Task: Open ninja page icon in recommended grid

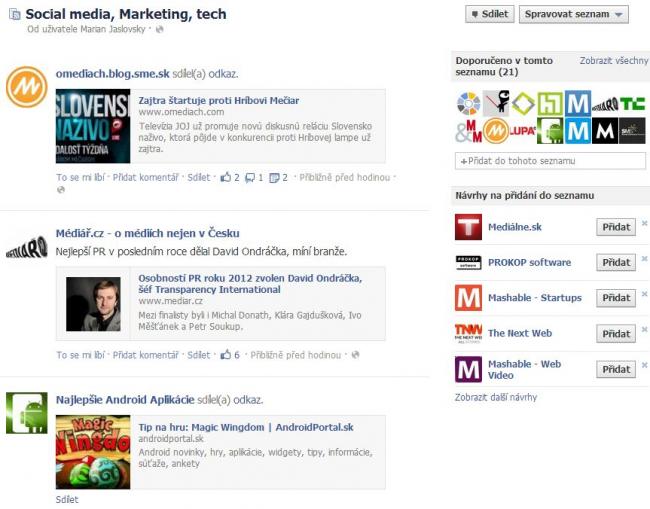Action: pos(496,103)
